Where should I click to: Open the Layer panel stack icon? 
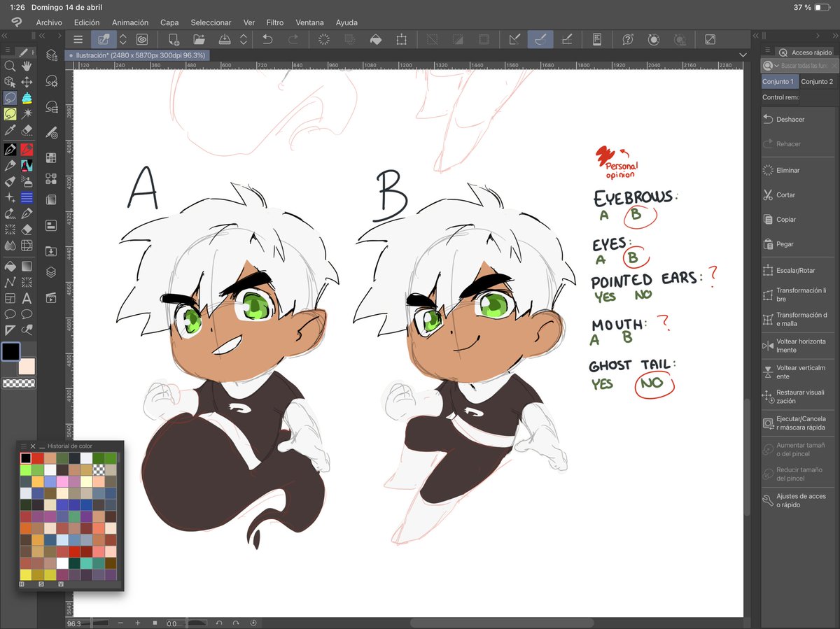pos(52,273)
